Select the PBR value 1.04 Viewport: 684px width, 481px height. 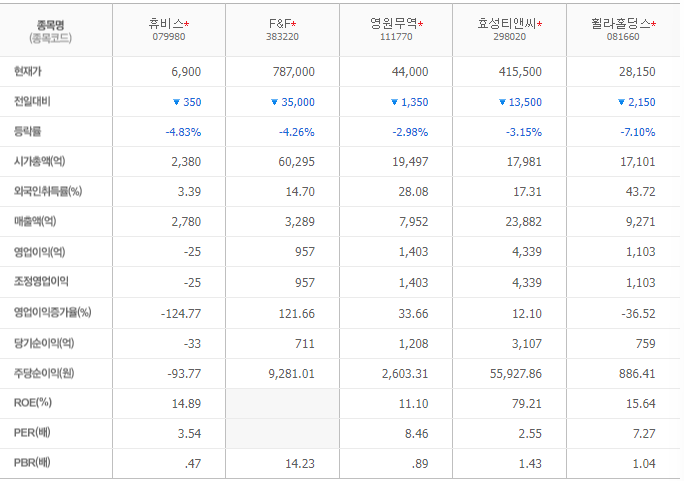coord(644,463)
